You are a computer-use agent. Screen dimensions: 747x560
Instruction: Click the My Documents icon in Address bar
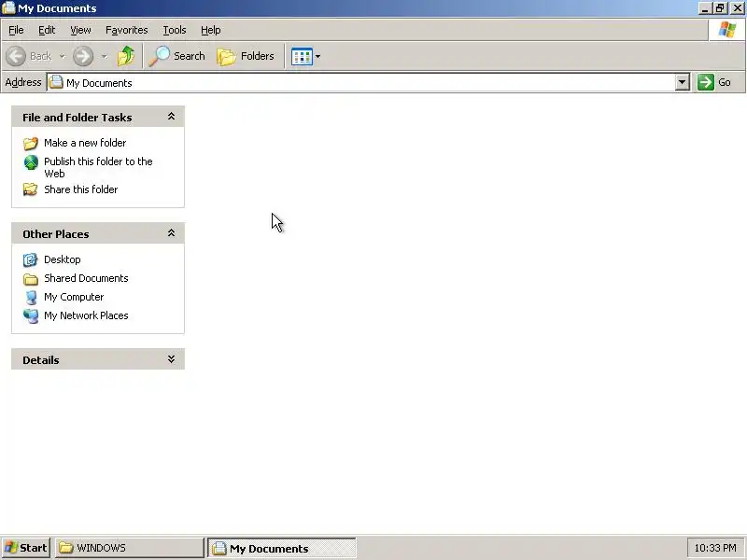(56, 82)
